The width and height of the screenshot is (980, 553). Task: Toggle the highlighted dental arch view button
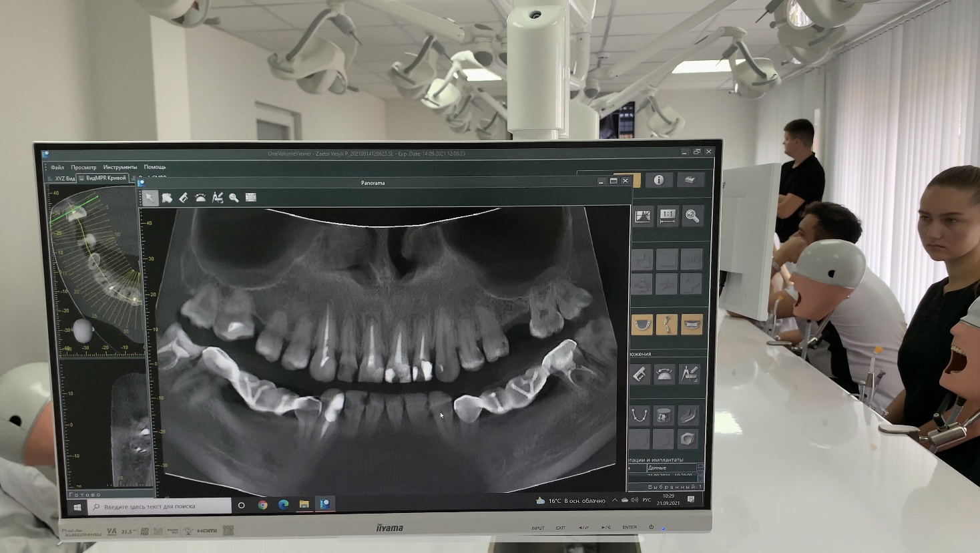click(x=642, y=325)
